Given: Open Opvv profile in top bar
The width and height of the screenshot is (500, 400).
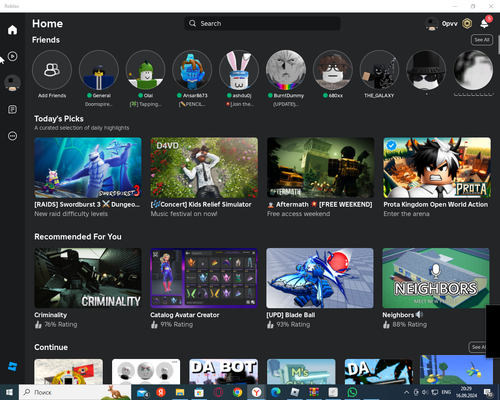Looking at the screenshot, I should (441, 24).
